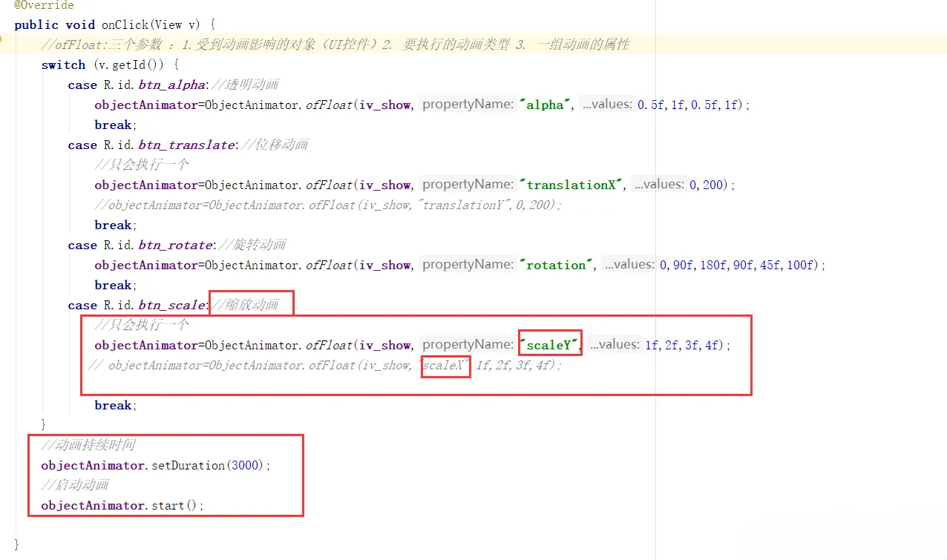Image resolution: width=947 pixels, height=560 pixels.
Task: Click the 位移动画 comment
Action: [x=275, y=145]
